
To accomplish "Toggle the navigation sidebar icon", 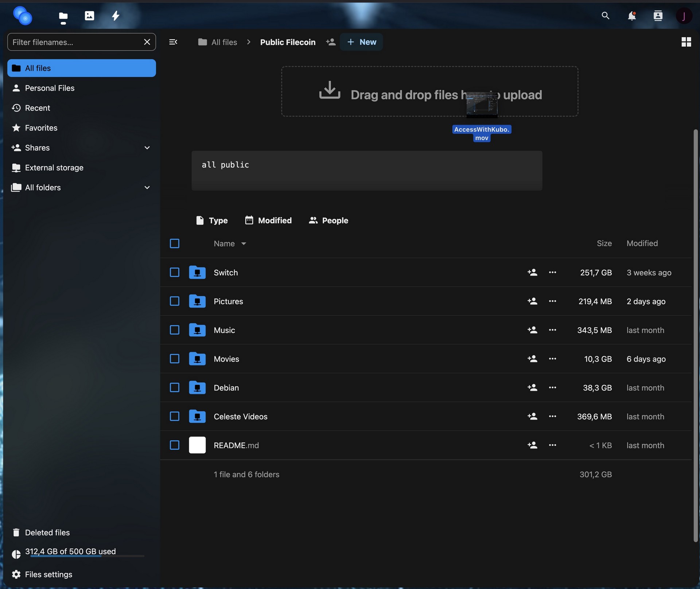I will pyautogui.click(x=173, y=42).
